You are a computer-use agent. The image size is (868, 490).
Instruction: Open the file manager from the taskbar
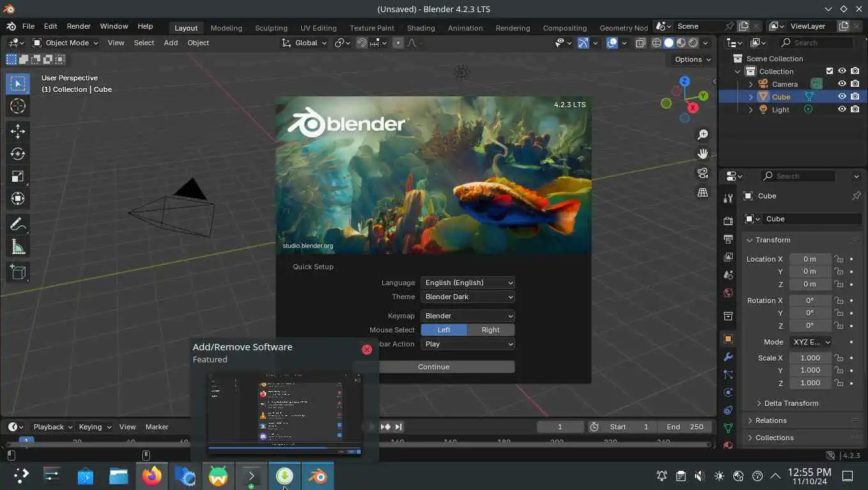pyautogui.click(x=119, y=476)
